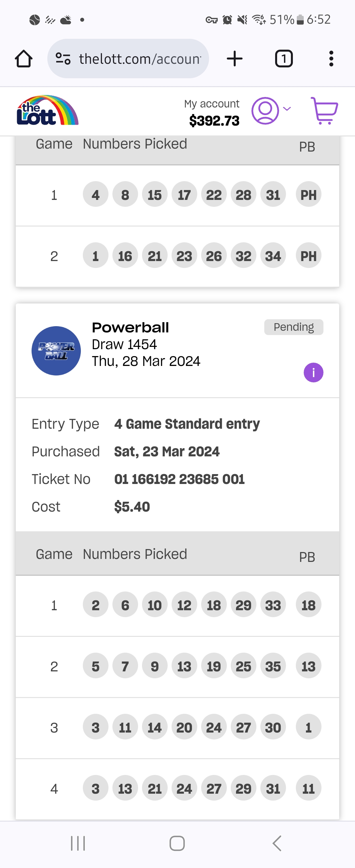
Task: Select the Powerball 18 in game 1
Action: click(x=308, y=606)
